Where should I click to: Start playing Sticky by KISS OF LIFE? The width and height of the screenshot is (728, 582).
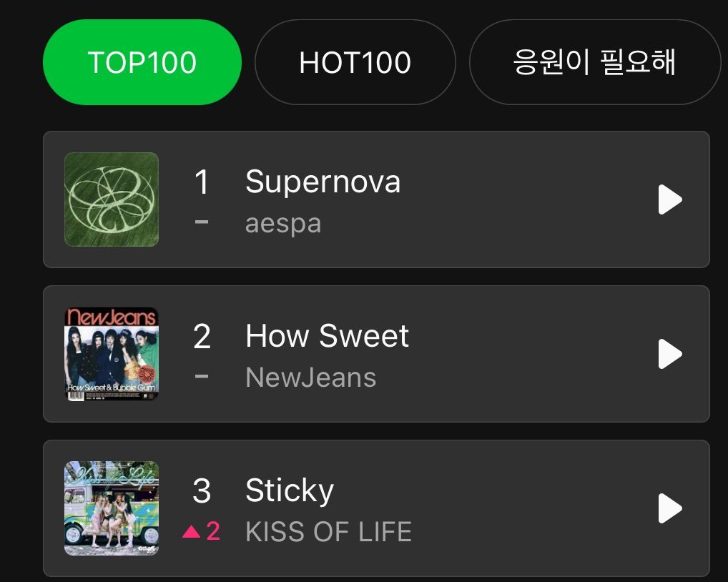coord(669,508)
